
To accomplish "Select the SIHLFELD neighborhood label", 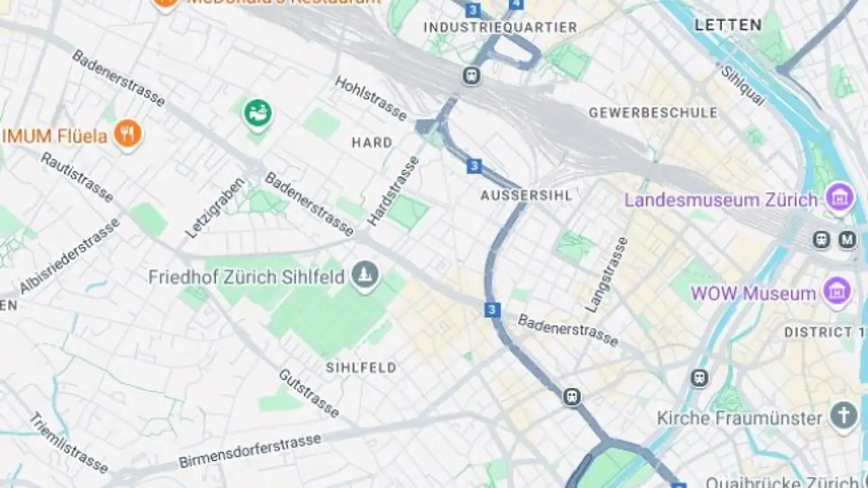I will pyautogui.click(x=361, y=368).
